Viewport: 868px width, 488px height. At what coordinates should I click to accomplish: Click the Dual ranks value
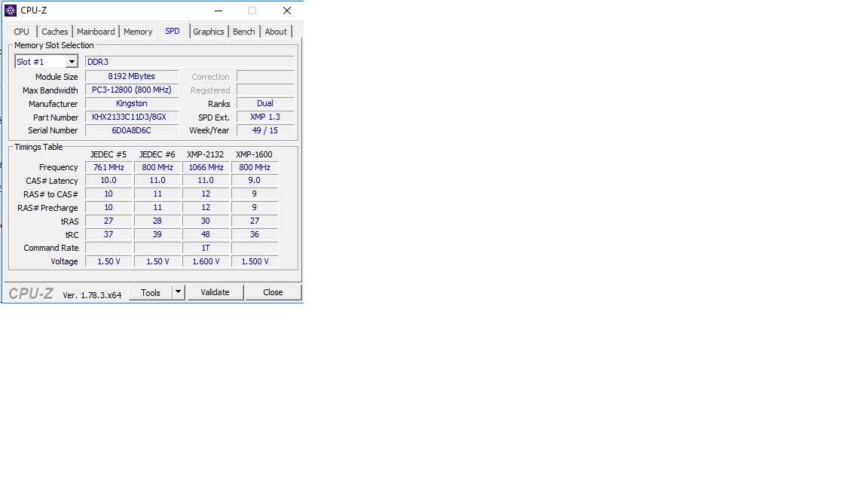click(x=265, y=103)
